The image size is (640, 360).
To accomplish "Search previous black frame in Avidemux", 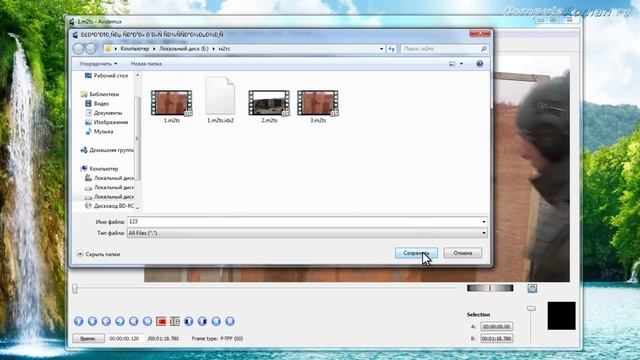I will tap(189, 321).
